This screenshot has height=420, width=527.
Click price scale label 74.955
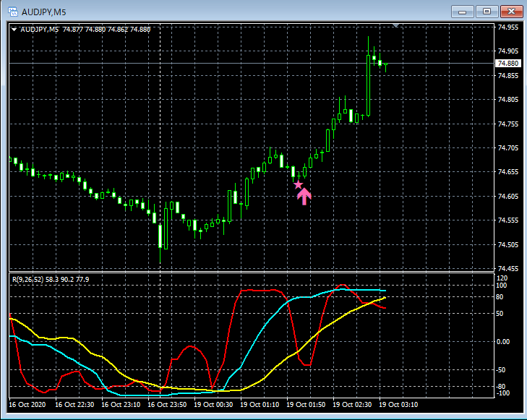point(507,27)
